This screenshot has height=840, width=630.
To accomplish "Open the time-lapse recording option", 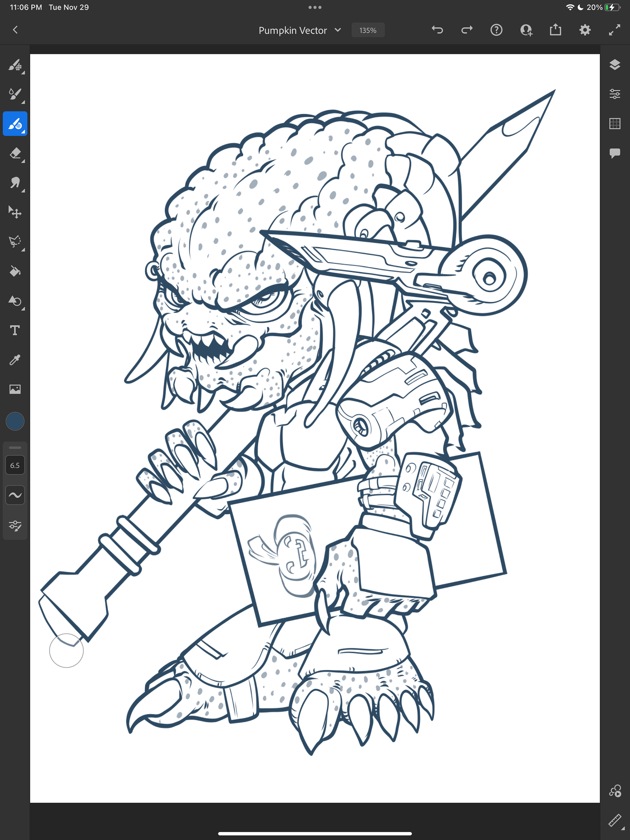I will click(x=615, y=791).
